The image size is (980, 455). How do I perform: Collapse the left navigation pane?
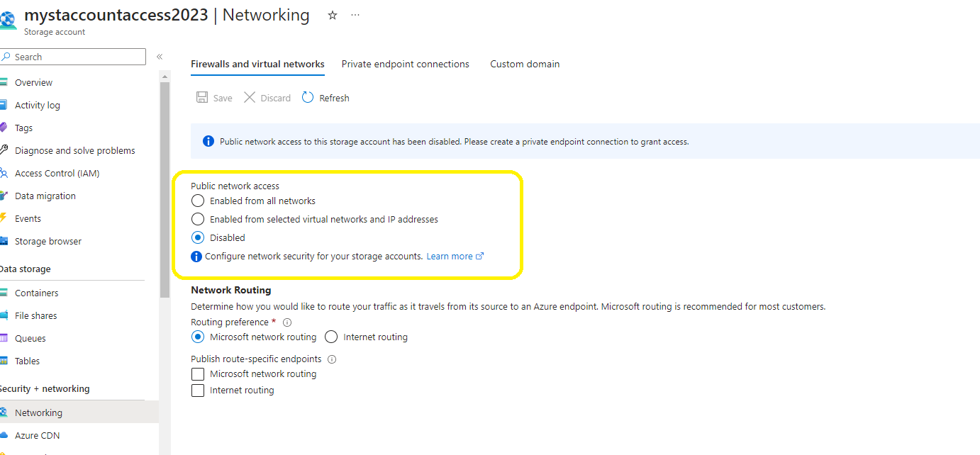click(x=159, y=56)
